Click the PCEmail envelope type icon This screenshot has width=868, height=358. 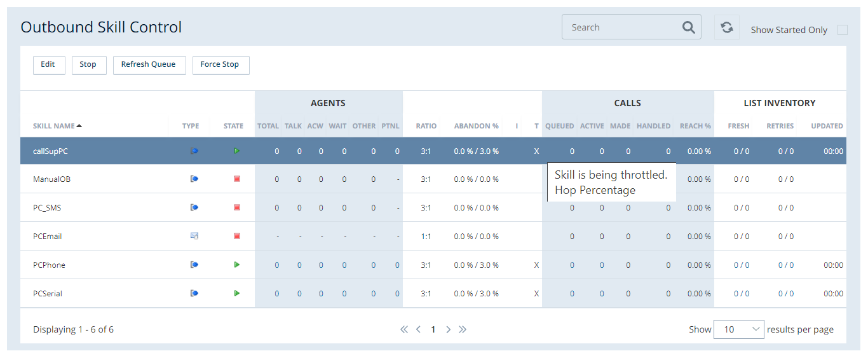[x=194, y=236]
